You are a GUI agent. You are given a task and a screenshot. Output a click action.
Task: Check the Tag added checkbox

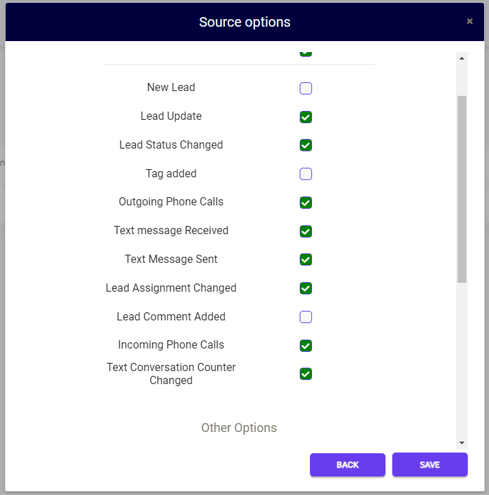[x=305, y=174]
